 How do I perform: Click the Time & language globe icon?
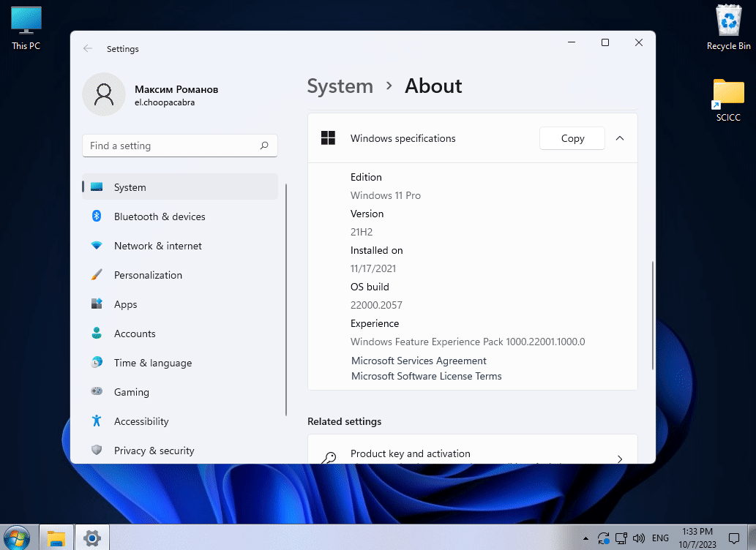(97, 362)
